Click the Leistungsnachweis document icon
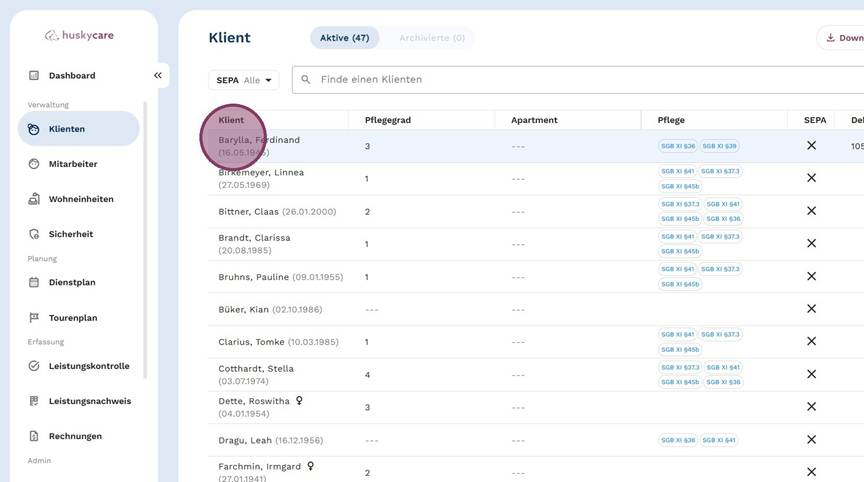The height and width of the screenshot is (482, 864). pos(34,401)
